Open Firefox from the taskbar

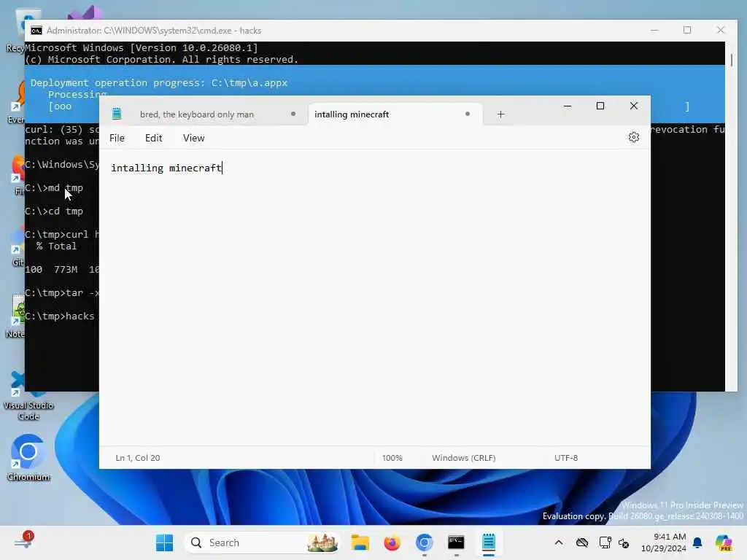[x=392, y=542]
